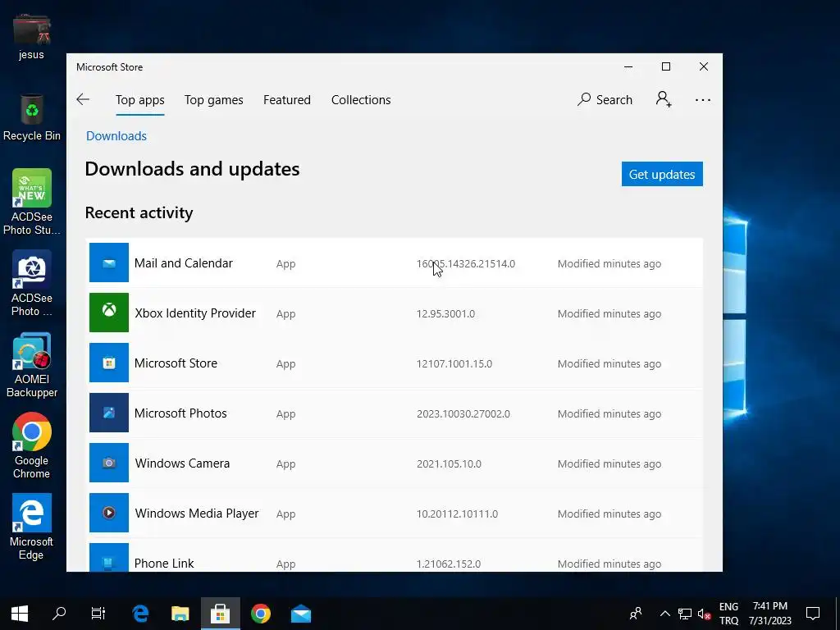Screen dimensions: 840x630
Task: Click the sign-in account icon
Action: (x=664, y=99)
